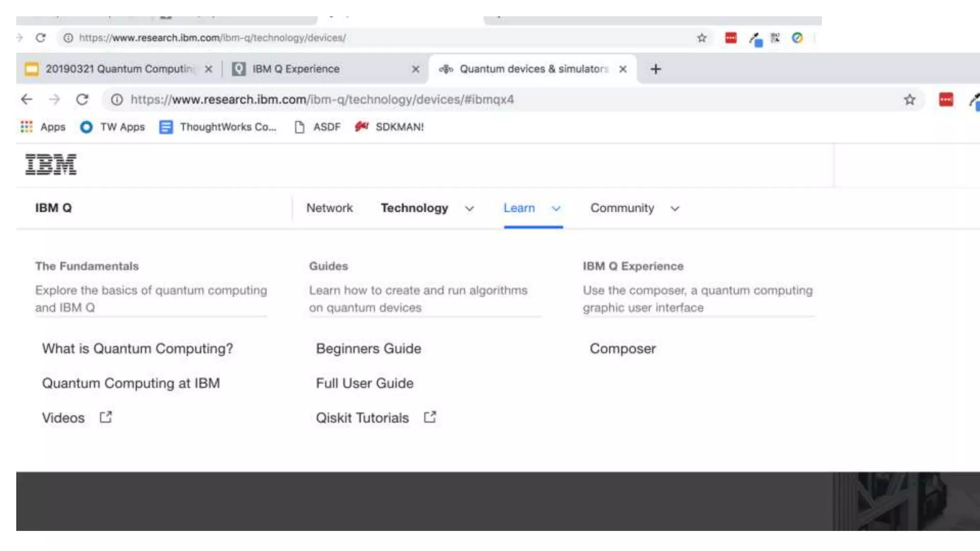Viewport: 980px width, 551px height.
Task: Open the Composer link
Action: tap(623, 349)
